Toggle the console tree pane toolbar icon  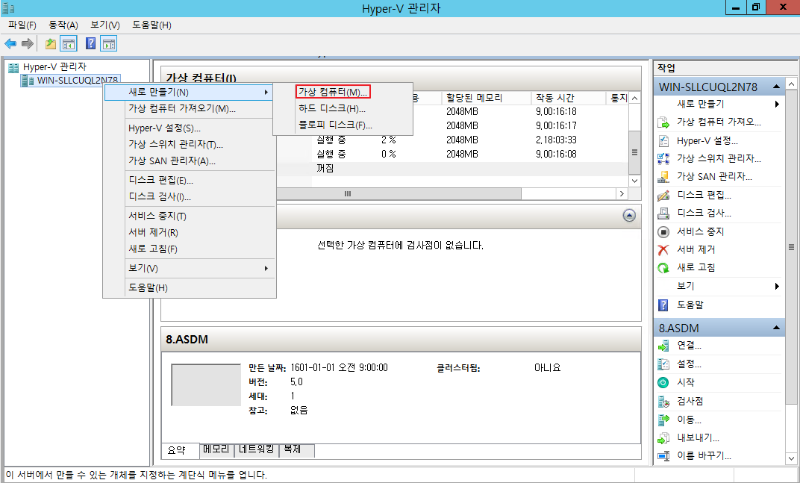point(68,44)
